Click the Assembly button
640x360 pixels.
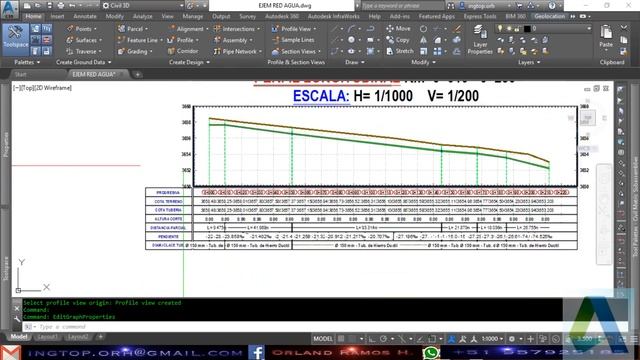pyautogui.click(x=233, y=40)
